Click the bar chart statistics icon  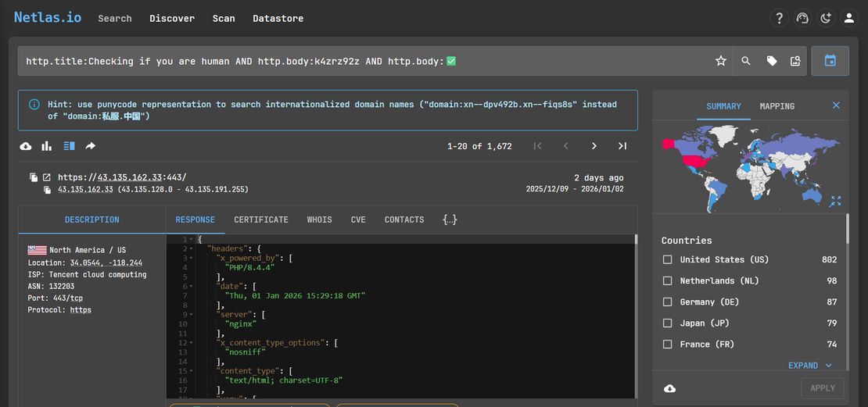tap(47, 146)
